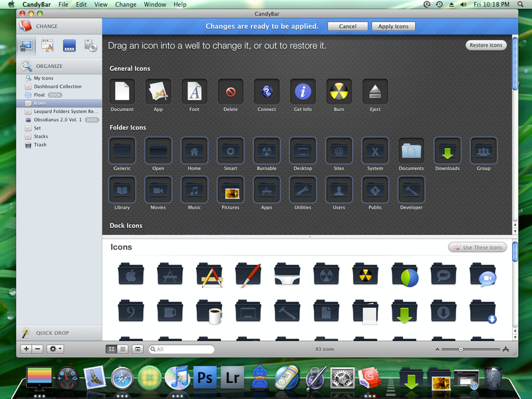Click the Connect icon well
Screen dimensions: 532x399
(x=267, y=92)
